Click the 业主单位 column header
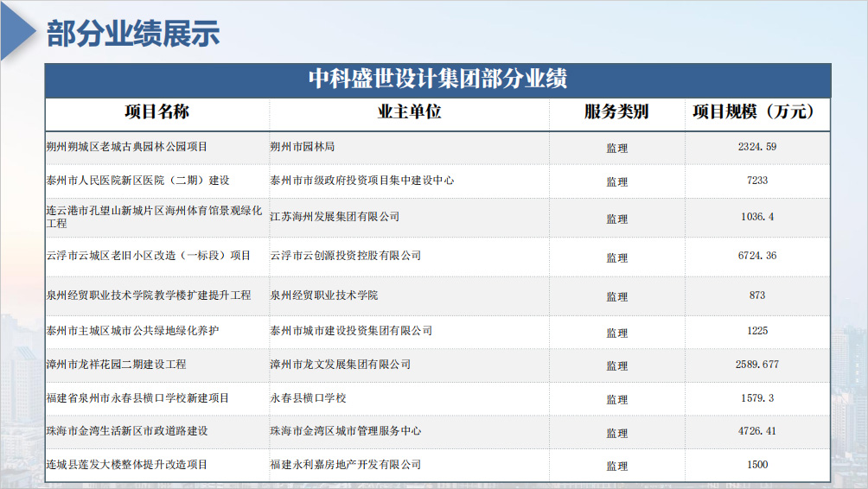This screenshot has height=489, width=868. [x=409, y=111]
